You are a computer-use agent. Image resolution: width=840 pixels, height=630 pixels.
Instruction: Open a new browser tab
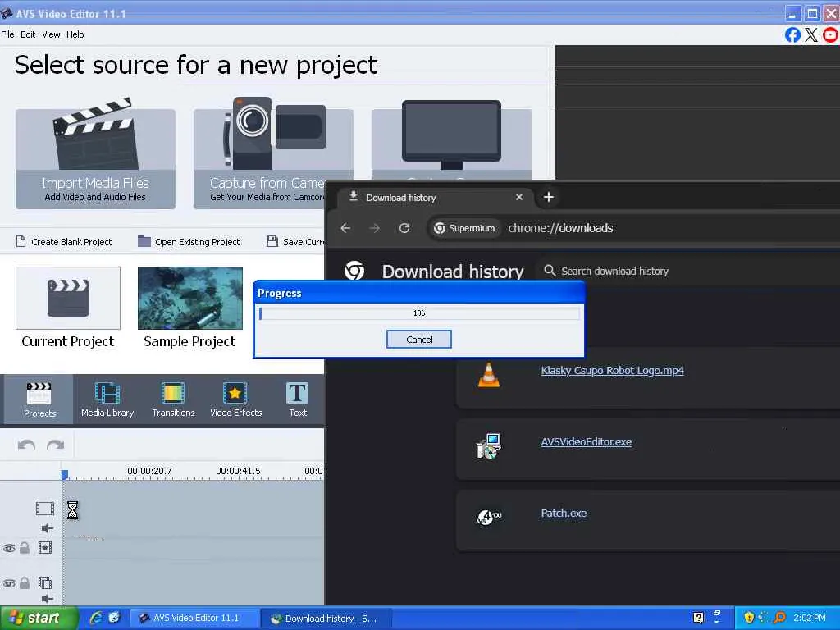548,197
